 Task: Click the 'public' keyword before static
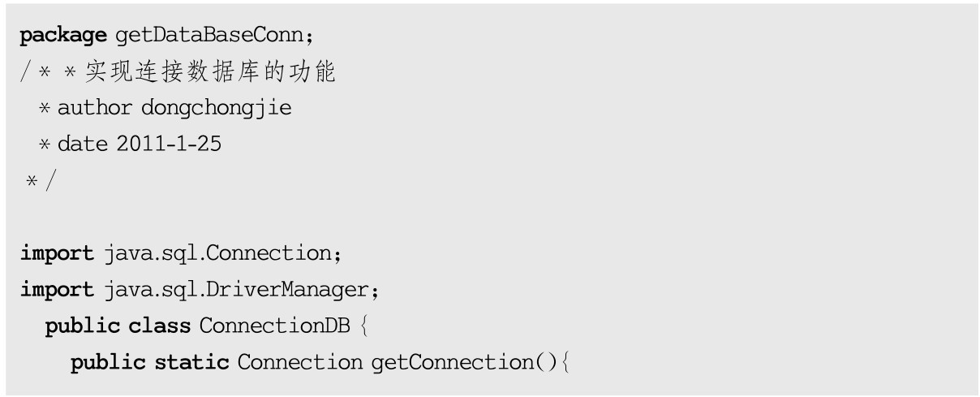pyautogui.click(x=109, y=361)
